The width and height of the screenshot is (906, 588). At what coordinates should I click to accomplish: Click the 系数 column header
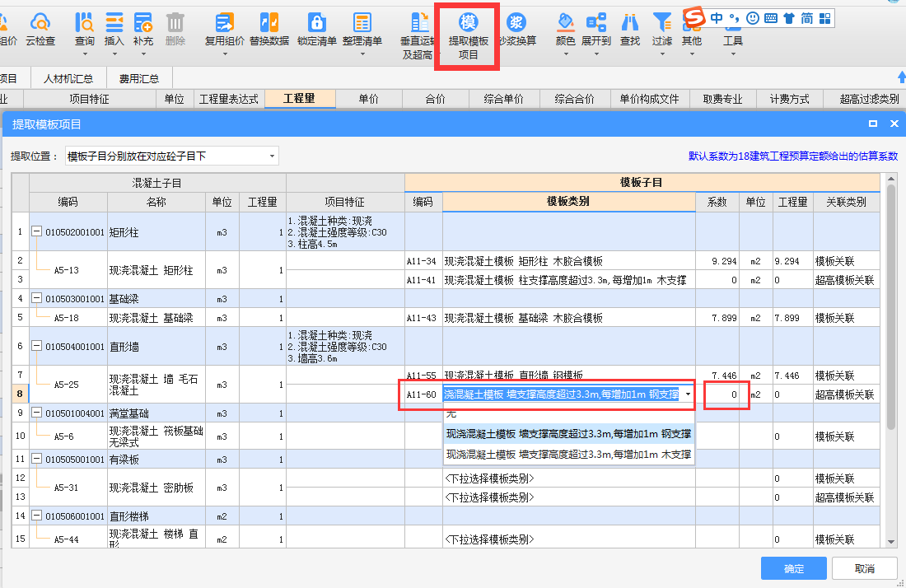pos(717,202)
